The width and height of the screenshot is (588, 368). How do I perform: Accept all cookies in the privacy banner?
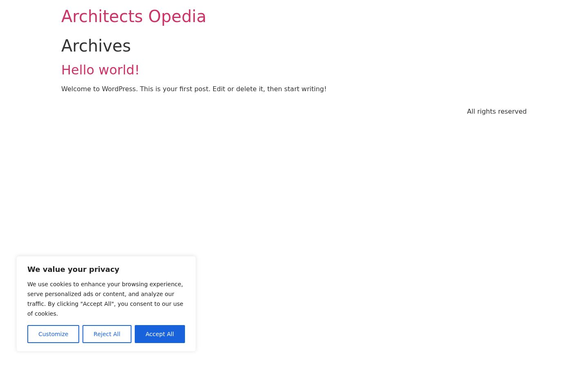(x=160, y=334)
